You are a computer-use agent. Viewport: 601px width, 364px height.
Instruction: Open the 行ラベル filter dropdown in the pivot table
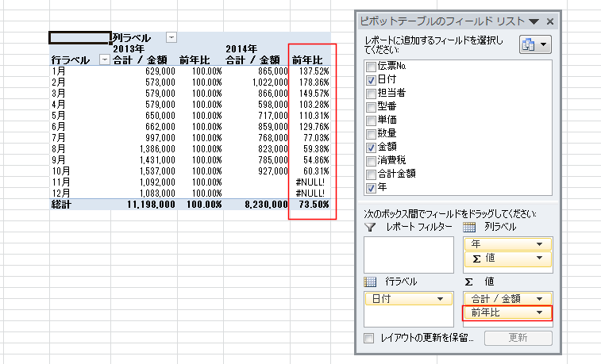click(104, 59)
